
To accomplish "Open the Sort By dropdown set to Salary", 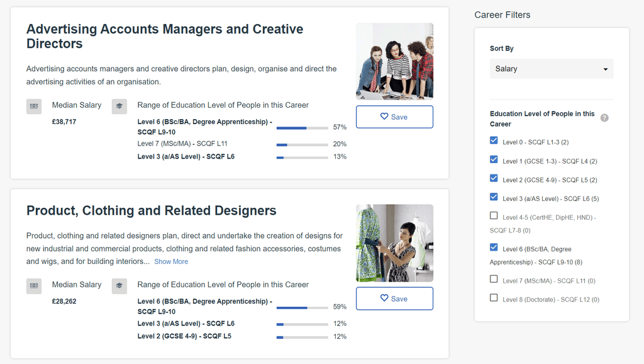I will [x=552, y=69].
